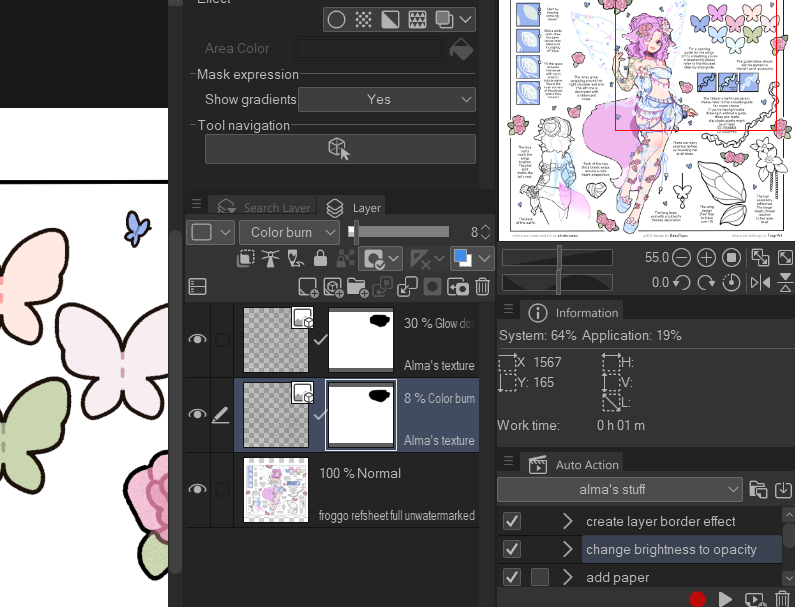This screenshot has width=795, height=607.
Task: Open the Show gradients Yes dropdown
Action: 387,99
